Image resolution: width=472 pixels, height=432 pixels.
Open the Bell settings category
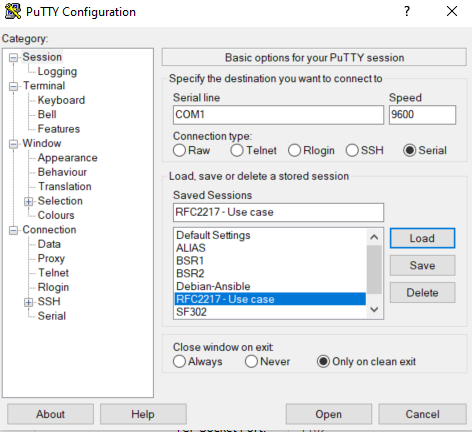click(x=47, y=114)
